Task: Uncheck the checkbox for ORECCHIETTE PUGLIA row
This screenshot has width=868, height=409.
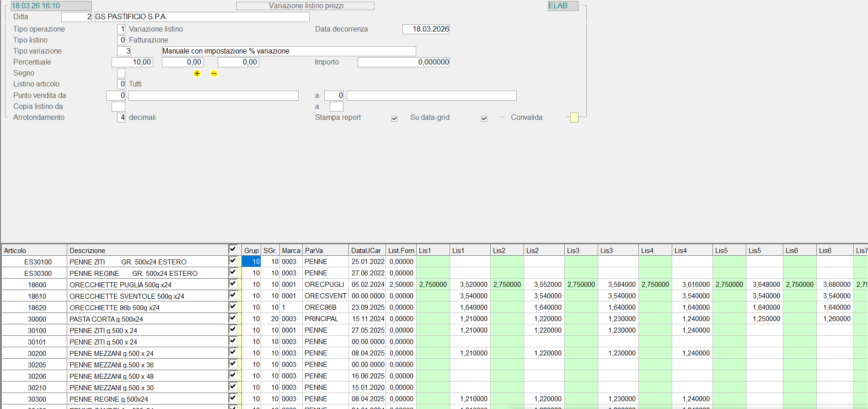Action: click(233, 284)
